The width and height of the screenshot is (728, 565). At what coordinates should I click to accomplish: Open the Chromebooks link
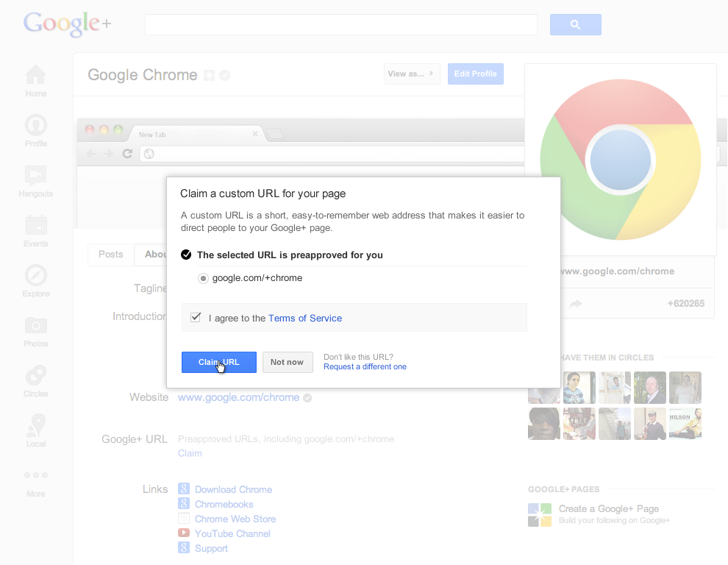[x=224, y=504]
